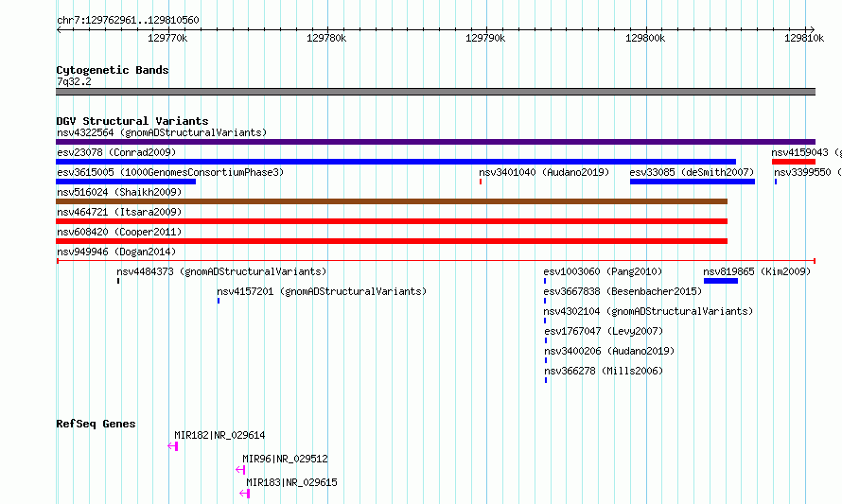Open nsv4157201 (gnomADStructuralVariants) label
This screenshot has width=842, height=504.
click(x=322, y=291)
